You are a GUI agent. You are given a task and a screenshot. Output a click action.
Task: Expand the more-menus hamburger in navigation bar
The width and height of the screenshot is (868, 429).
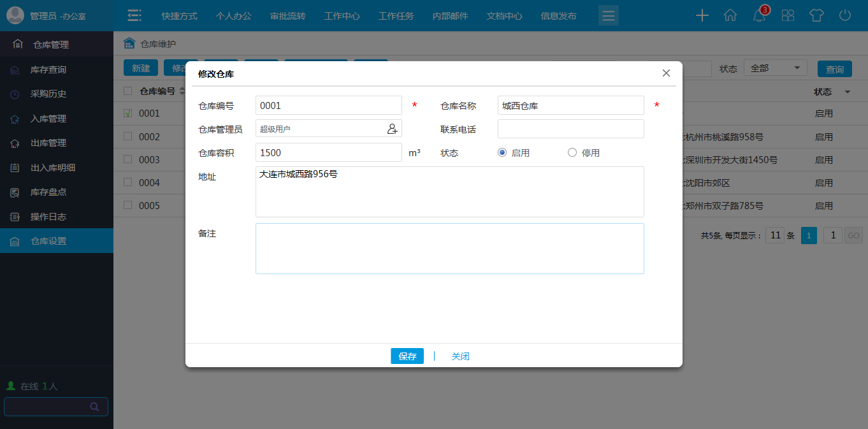click(609, 16)
